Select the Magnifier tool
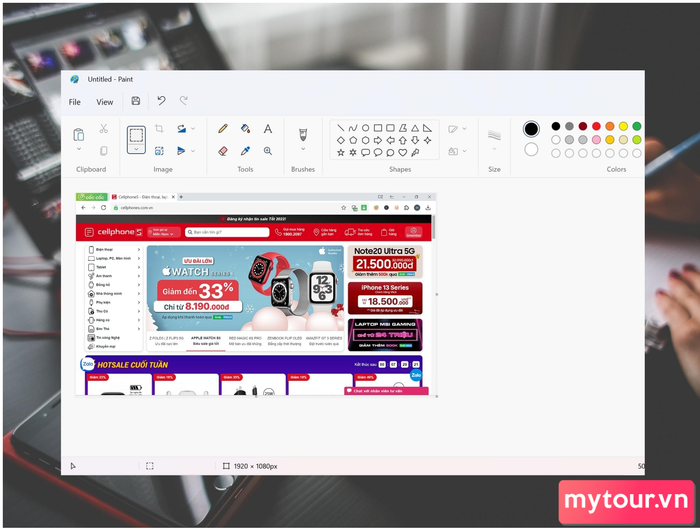 coord(268,151)
